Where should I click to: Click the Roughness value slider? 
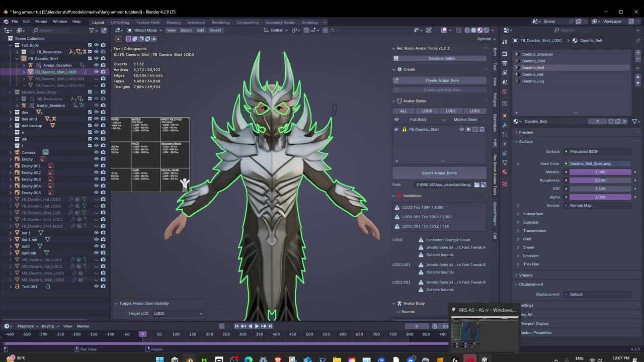[x=600, y=180]
